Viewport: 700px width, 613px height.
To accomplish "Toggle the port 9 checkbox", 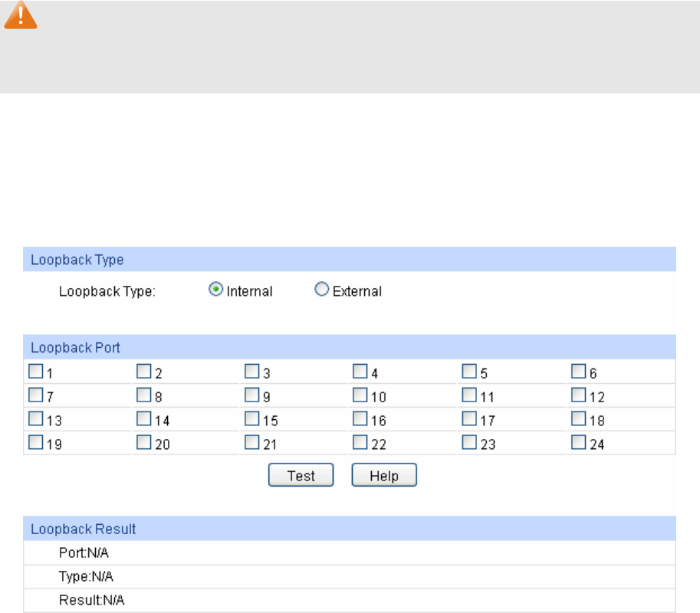I will point(251,395).
